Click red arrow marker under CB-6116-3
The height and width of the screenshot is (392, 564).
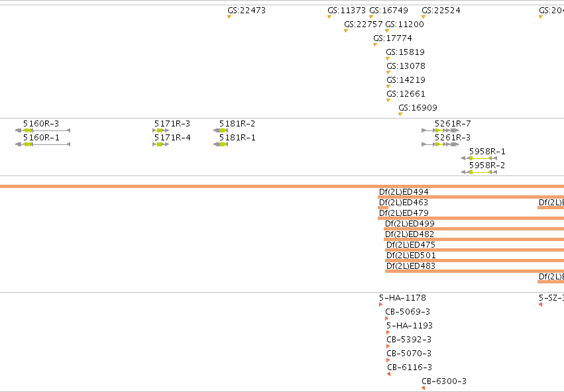click(x=388, y=374)
